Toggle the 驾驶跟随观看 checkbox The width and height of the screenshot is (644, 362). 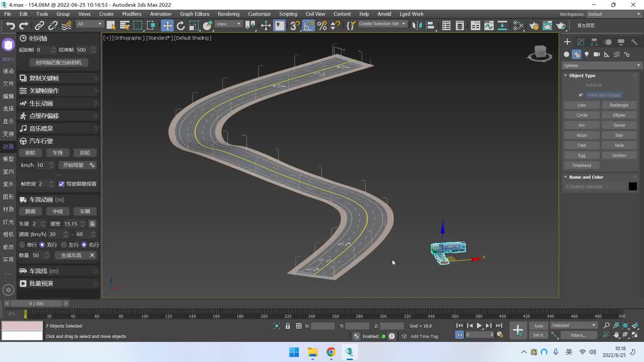[x=61, y=184]
